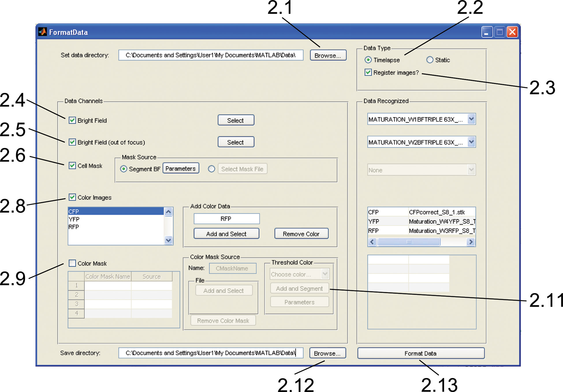Click the MATLAB icon in title bar
This screenshot has width=563, height=392.
click(x=43, y=32)
